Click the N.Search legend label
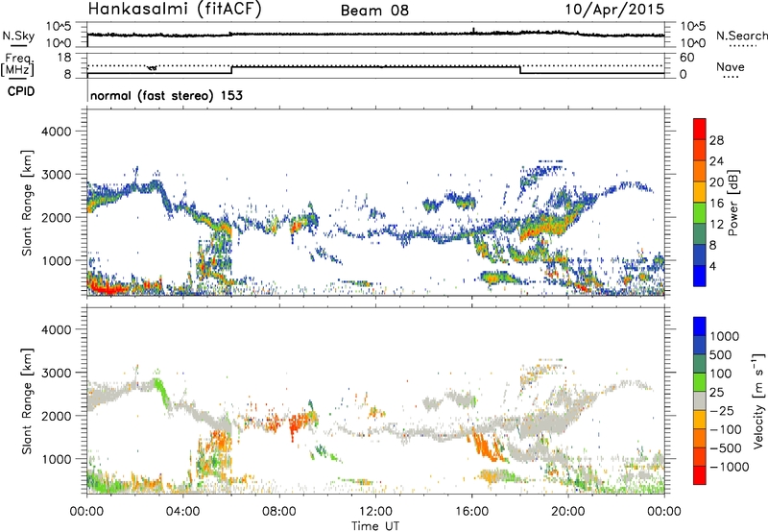 pyautogui.click(x=741, y=36)
